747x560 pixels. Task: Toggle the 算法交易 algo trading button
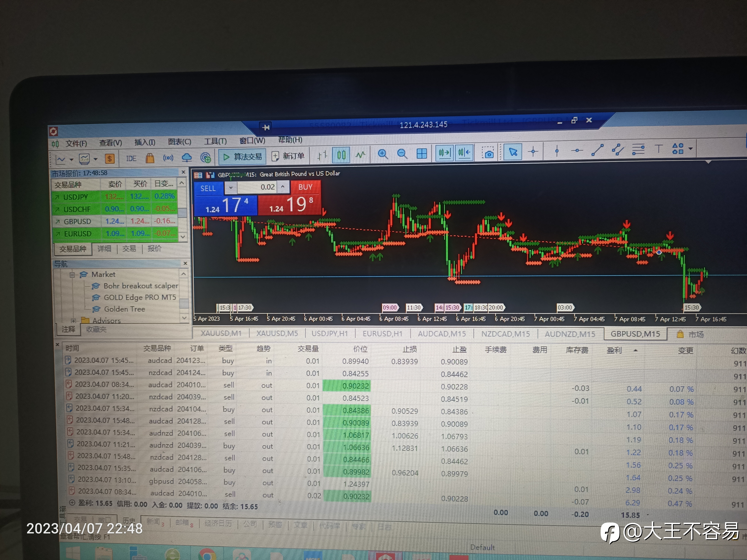pos(242,157)
